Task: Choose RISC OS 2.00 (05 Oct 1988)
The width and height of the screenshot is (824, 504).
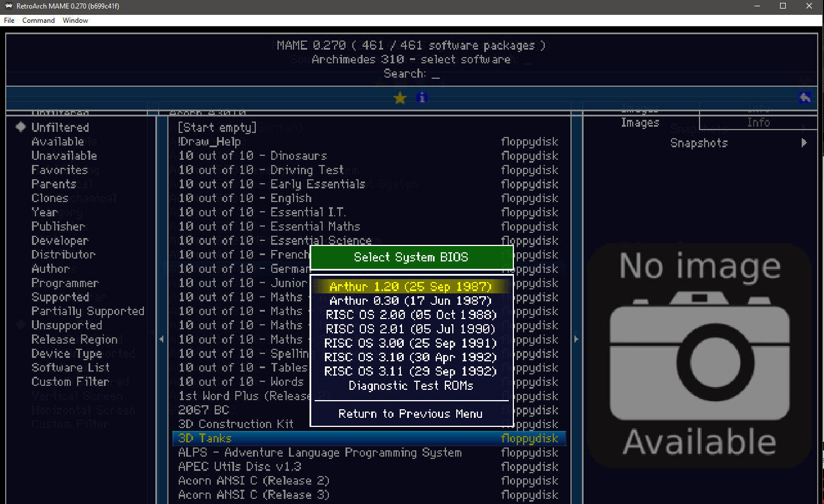Action: tap(411, 315)
